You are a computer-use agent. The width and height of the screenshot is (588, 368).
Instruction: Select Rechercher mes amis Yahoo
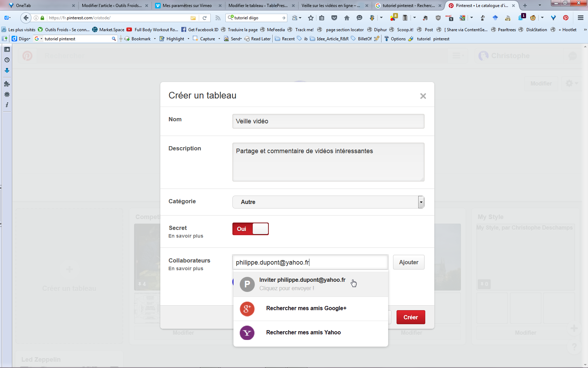311,333
